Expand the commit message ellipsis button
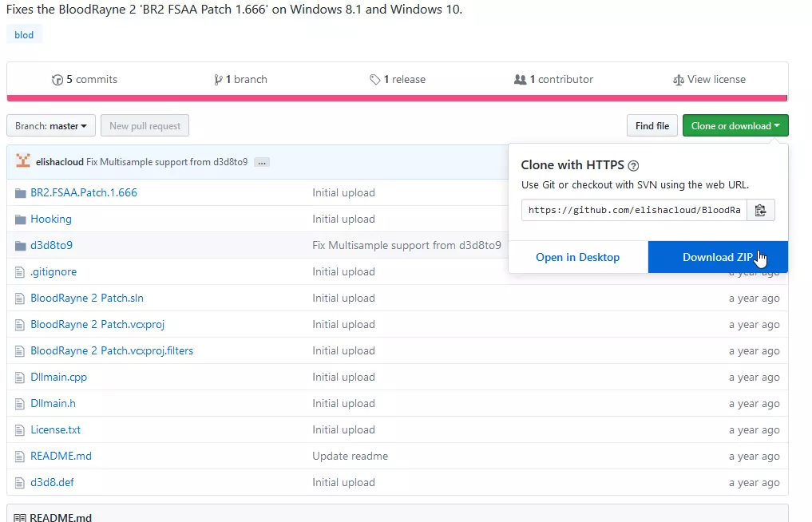812x522 pixels. (x=262, y=163)
